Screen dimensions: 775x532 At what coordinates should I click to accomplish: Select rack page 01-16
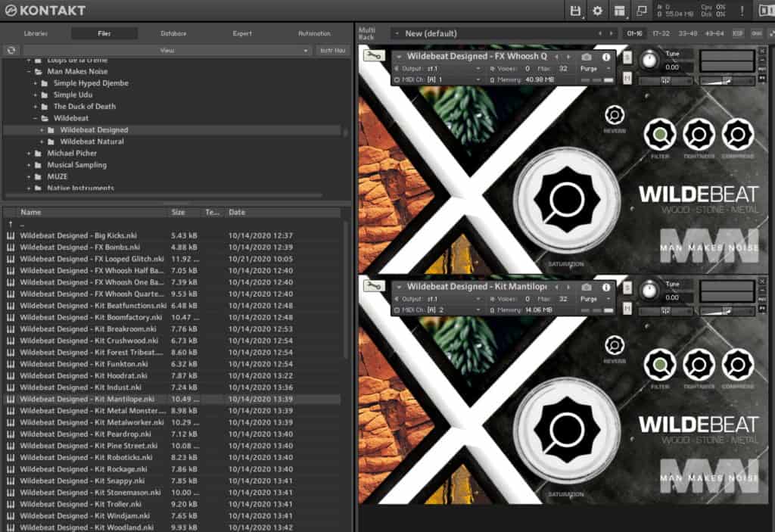(x=634, y=33)
